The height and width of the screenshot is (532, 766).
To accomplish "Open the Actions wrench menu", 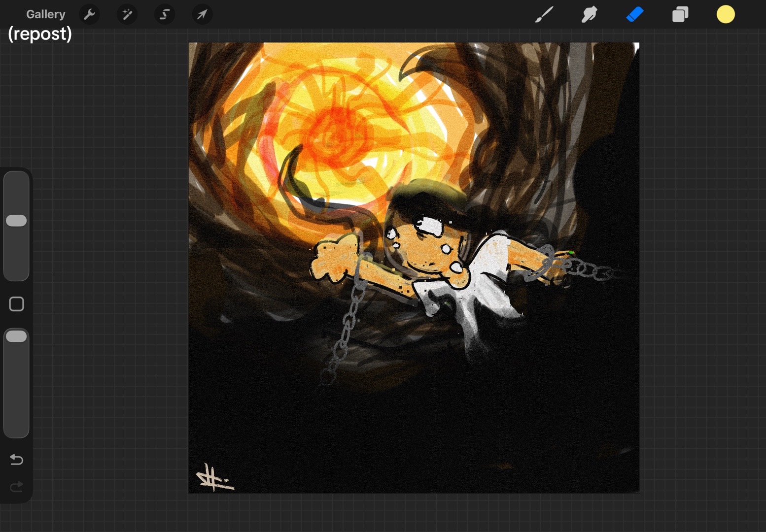I will pos(90,14).
